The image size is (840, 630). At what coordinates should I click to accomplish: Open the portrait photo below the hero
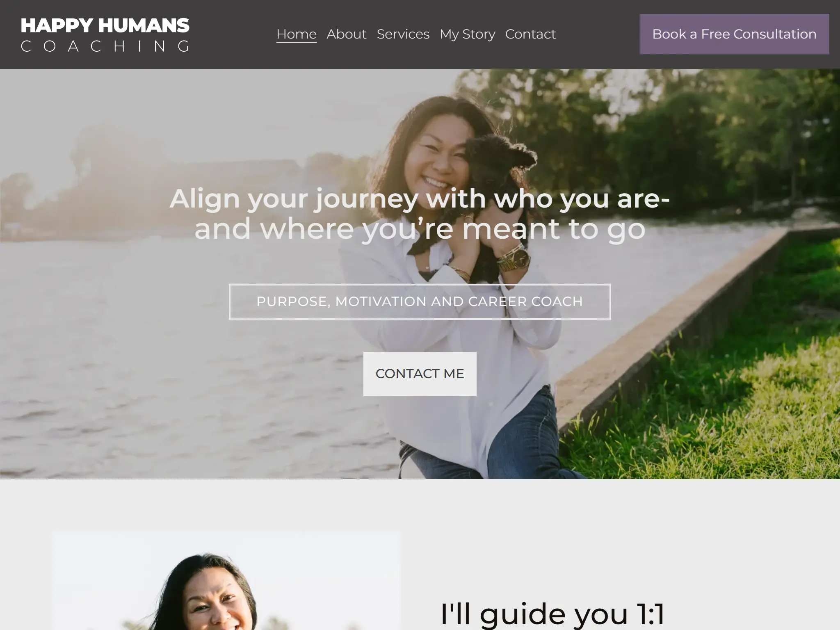click(226, 581)
